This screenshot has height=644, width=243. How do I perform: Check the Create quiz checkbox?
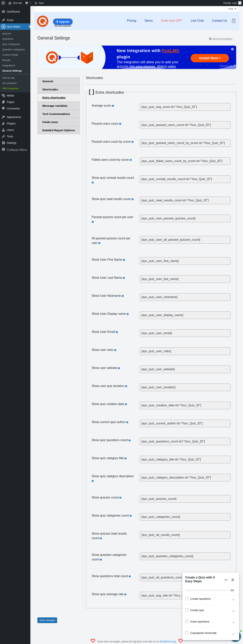click(x=187, y=610)
